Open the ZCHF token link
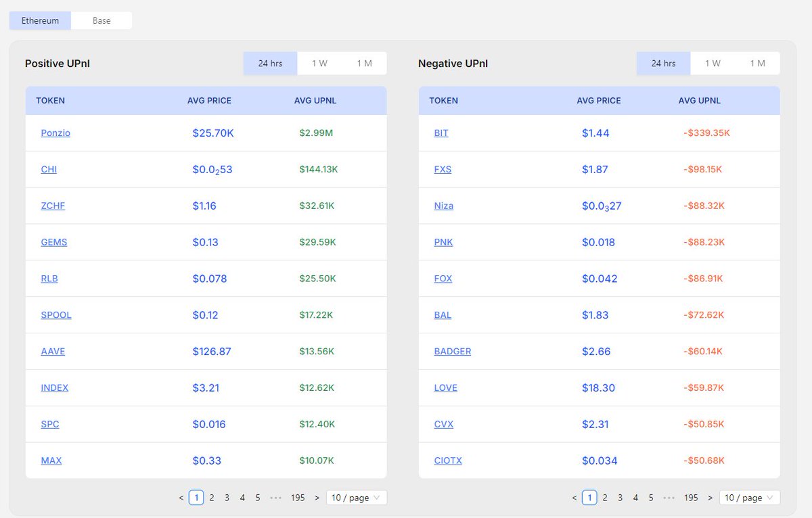 53,206
